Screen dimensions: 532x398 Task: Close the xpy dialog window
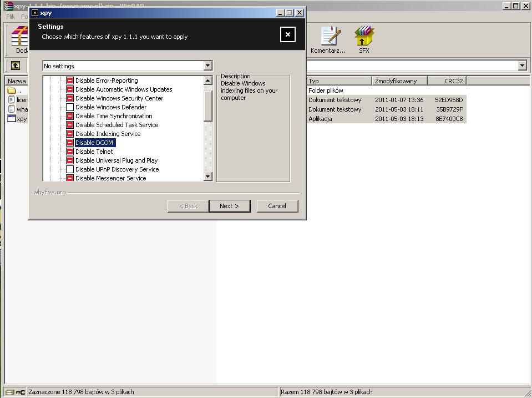point(300,13)
